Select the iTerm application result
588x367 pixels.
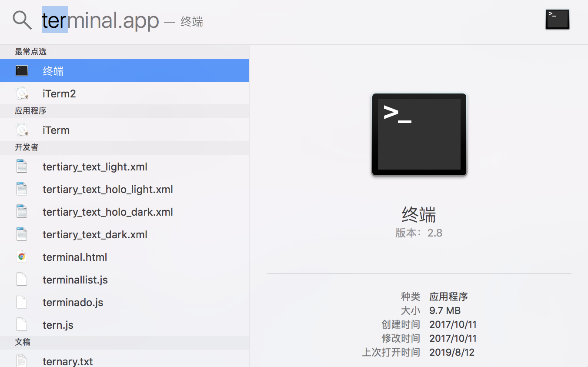[124, 130]
